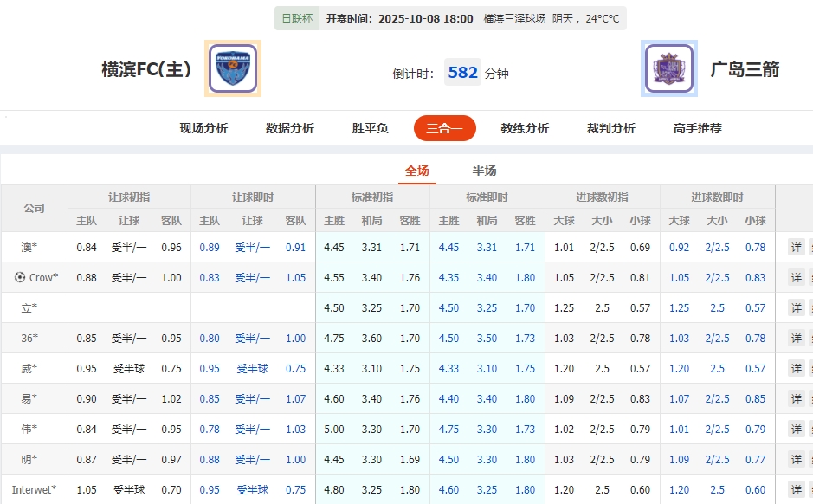View 裁判分析 details
This screenshot has width=813, height=504.
coord(610,127)
